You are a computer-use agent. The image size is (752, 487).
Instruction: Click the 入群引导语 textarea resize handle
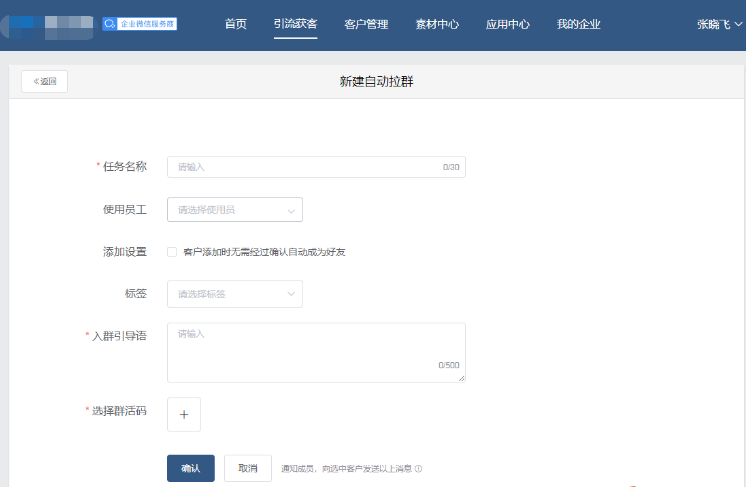[462, 378]
